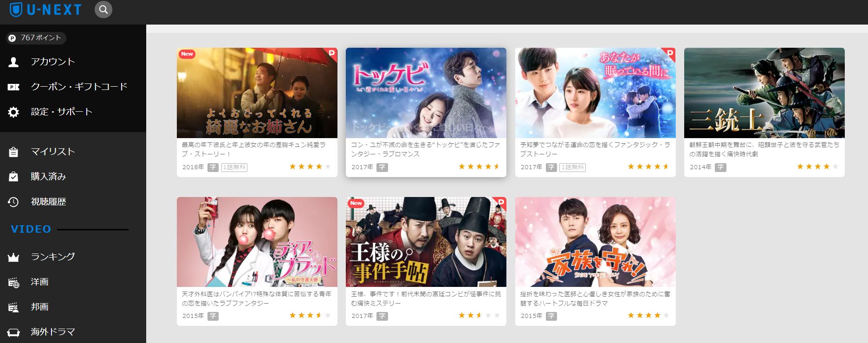Open the 王様の事件手帖 thumbnail
This screenshot has height=343, width=868.
[426, 242]
